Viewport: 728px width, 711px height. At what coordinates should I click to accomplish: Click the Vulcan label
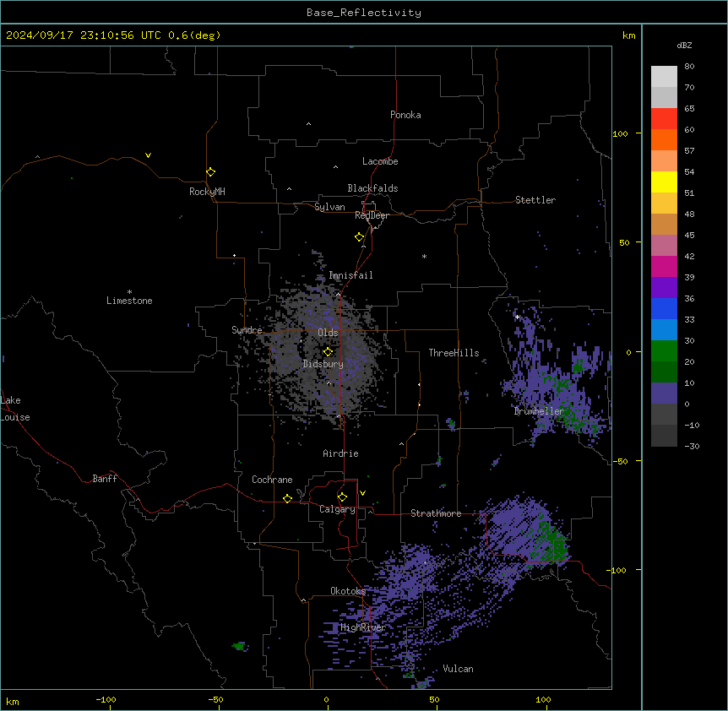pyautogui.click(x=458, y=669)
